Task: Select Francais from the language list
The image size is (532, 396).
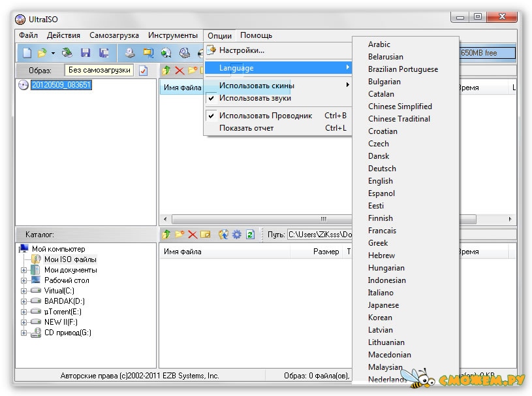Action: tap(406, 231)
